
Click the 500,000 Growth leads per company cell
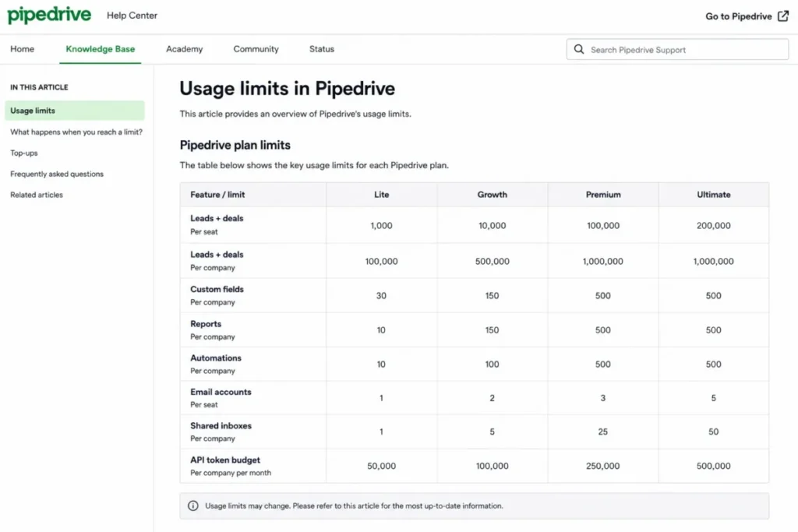click(x=493, y=261)
